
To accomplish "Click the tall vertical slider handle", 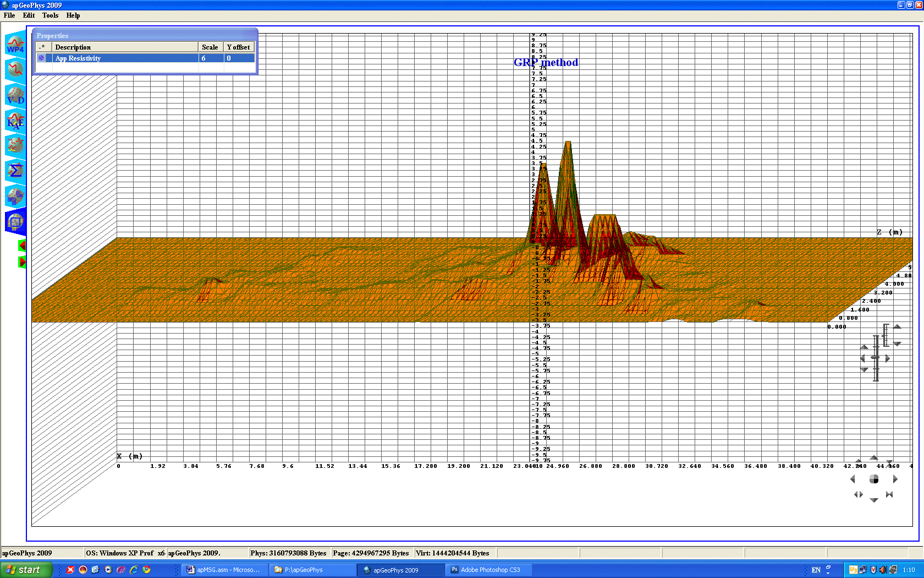I will pos(876,358).
